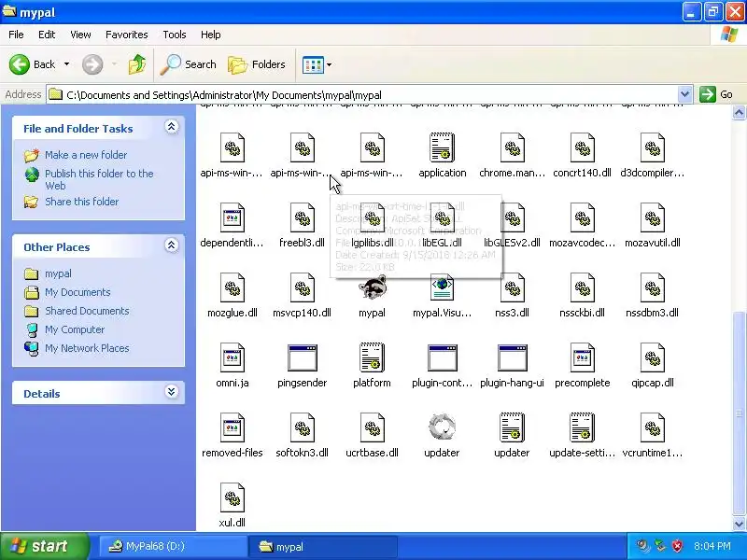Go Back to previous folder
Viewport: 747px width, 560px height.
pyautogui.click(x=32, y=64)
